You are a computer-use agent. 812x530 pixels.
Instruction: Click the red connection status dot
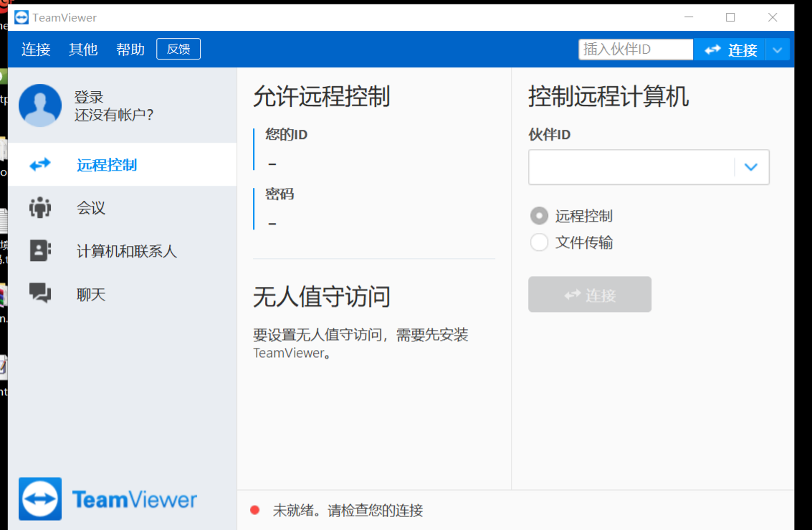click(255, 511)
